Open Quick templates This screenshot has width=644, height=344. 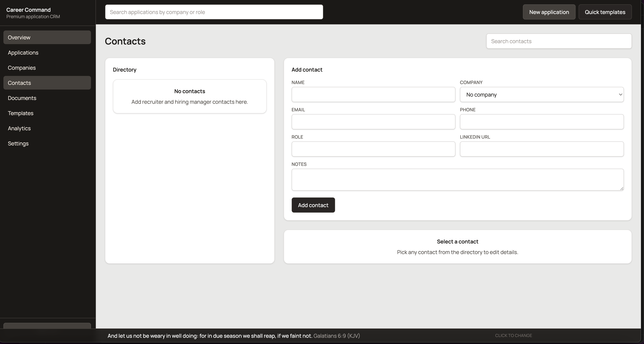(x=605, y=12)
